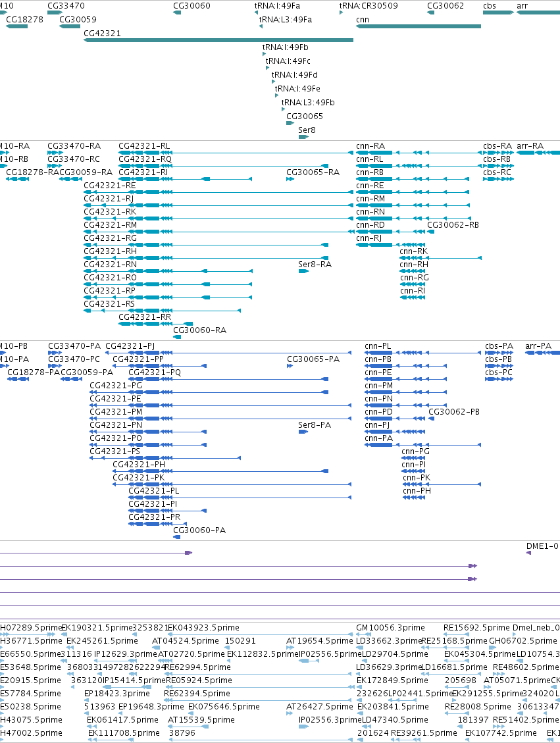Select the RE15692.5prime EST label

(x=476, y=628)
